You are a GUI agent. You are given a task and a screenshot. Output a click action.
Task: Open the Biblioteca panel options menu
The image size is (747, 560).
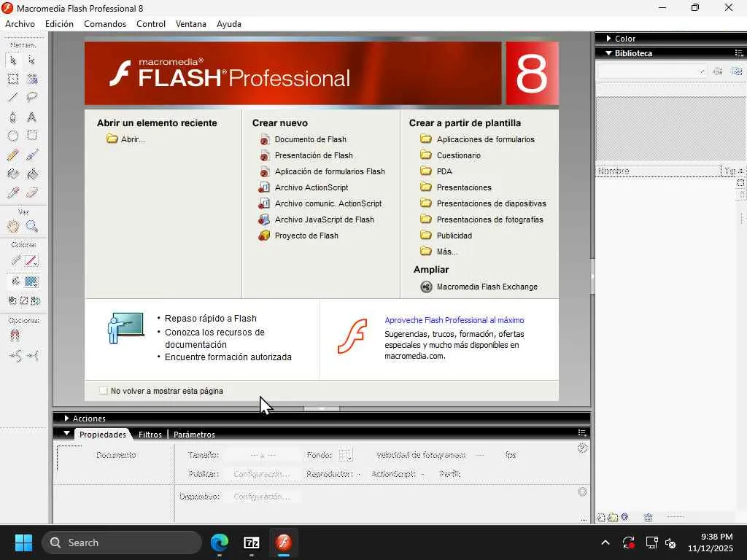(738, 52)
